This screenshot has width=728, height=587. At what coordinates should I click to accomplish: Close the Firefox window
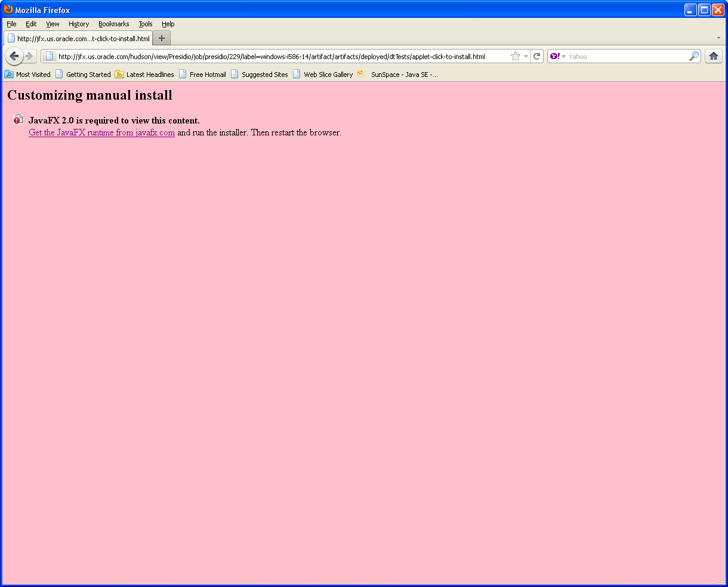tap(718, 10)
